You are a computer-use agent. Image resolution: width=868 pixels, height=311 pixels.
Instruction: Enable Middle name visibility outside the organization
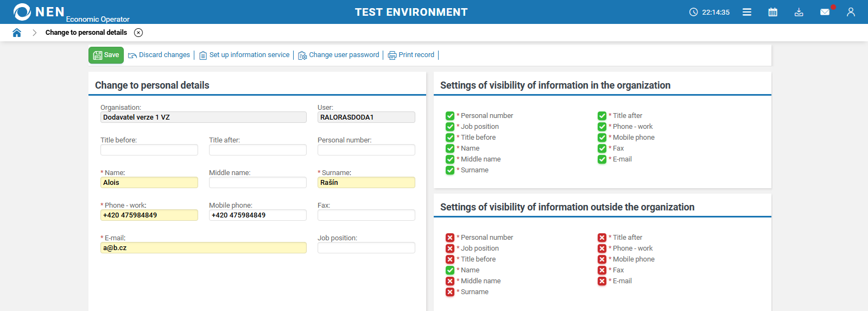(450, 281)
